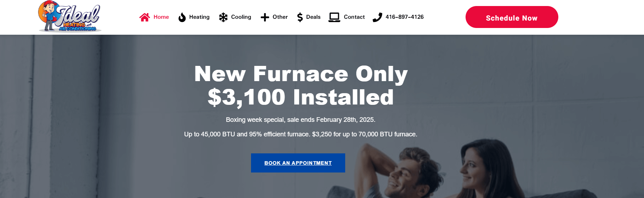Image resolution: width=644 pixels, height=198 pixels.
Task: Click the laptop icon beside Contact
Action: point(334,17)
